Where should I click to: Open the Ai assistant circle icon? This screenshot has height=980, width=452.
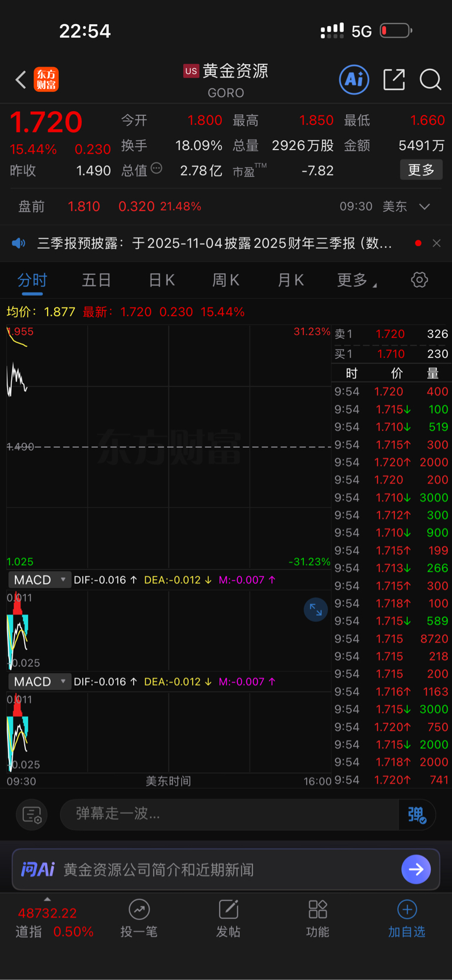(x=354, y=79)
